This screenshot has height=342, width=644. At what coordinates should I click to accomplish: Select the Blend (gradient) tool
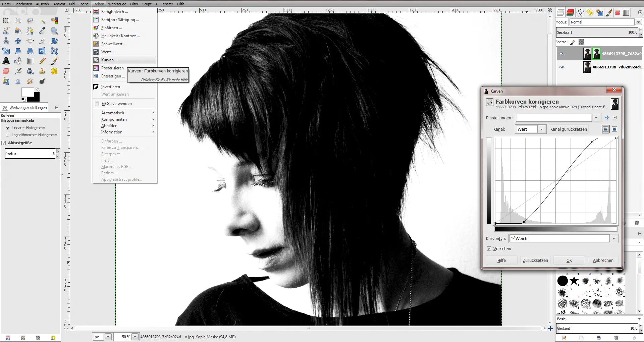[x=30, y=61]
